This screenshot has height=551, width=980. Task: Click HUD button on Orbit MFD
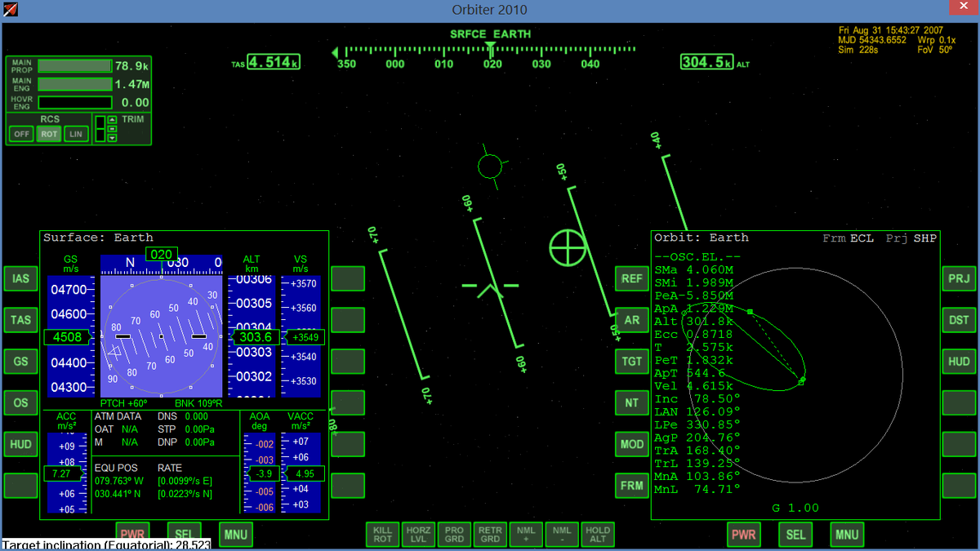coord(959,362)
